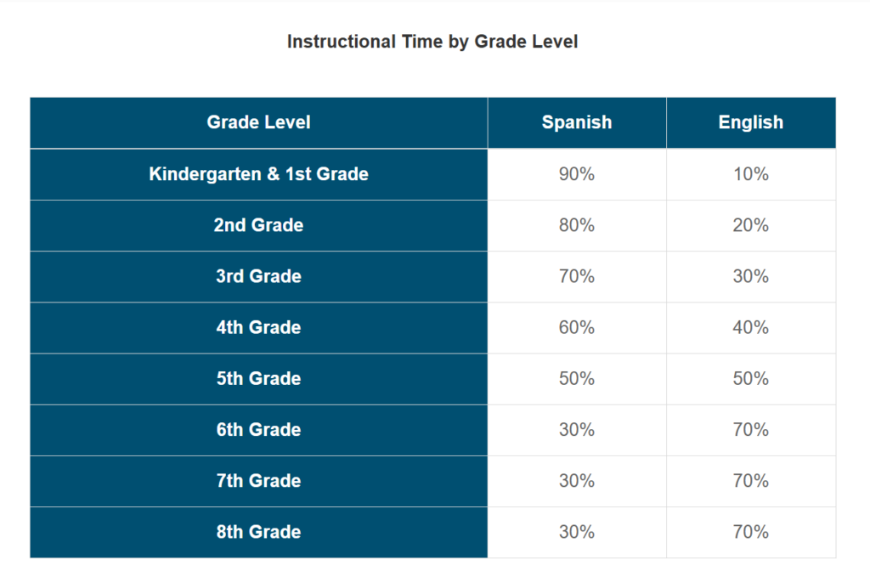The image size is (870, 588).
Task: Select the 70% English cell for 8th Grade
Action: click(751, 532)
